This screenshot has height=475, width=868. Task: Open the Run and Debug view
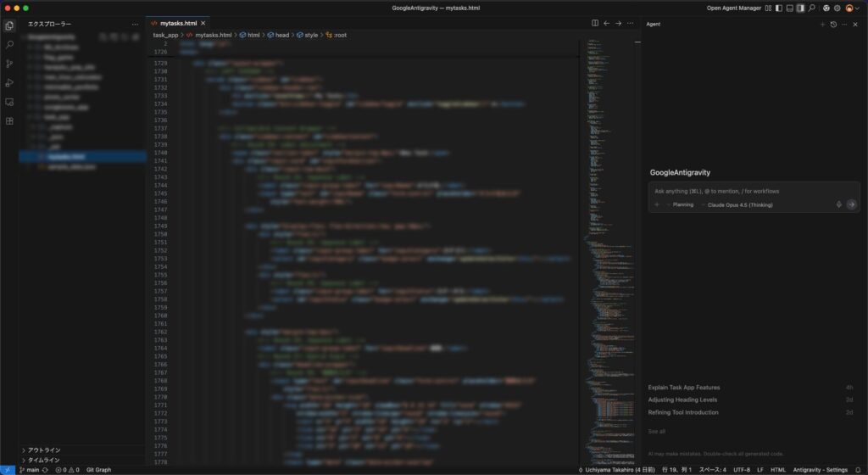coord(9,82)
